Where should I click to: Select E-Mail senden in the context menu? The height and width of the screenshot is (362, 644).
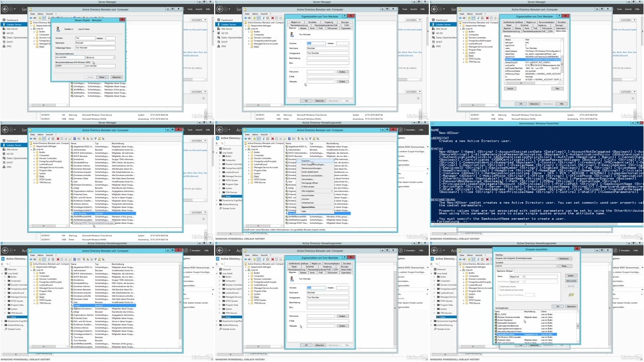click(x=315, y=187)
